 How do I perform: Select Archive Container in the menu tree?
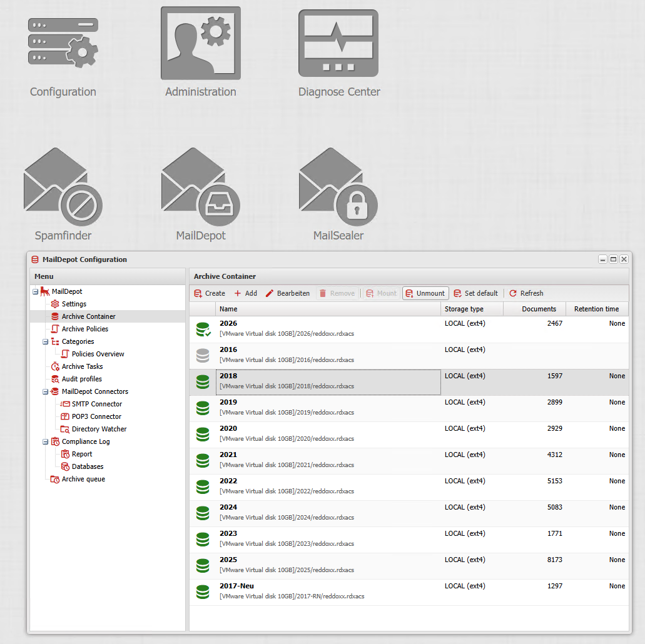coord(88,316)
